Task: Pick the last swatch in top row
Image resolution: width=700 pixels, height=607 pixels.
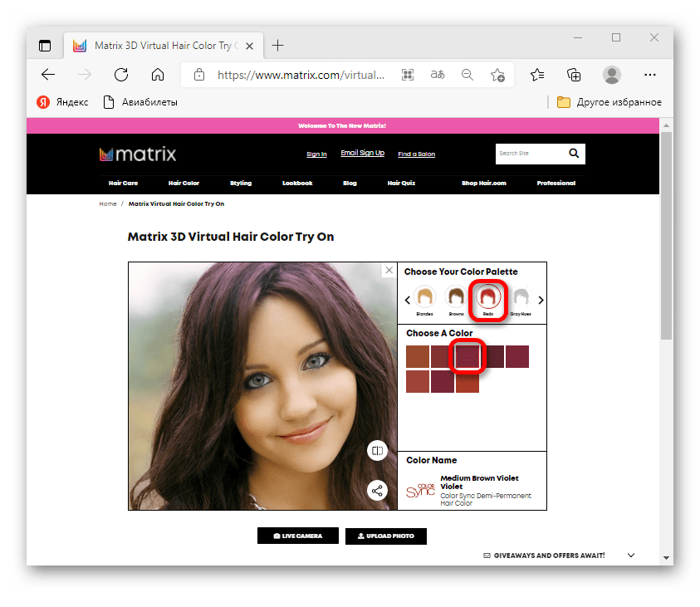Action: tap(517, 356)
